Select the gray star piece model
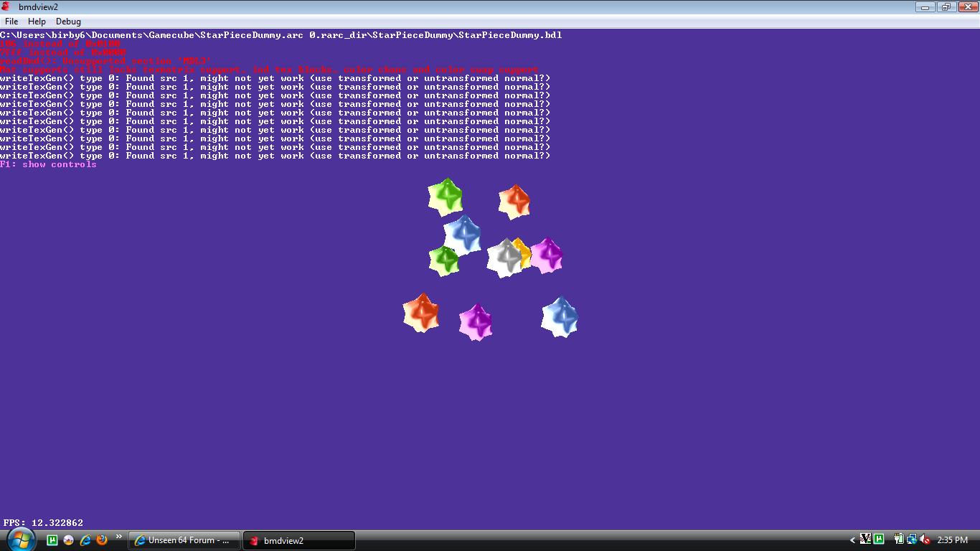The image size is (980, 551). (504, 258)
